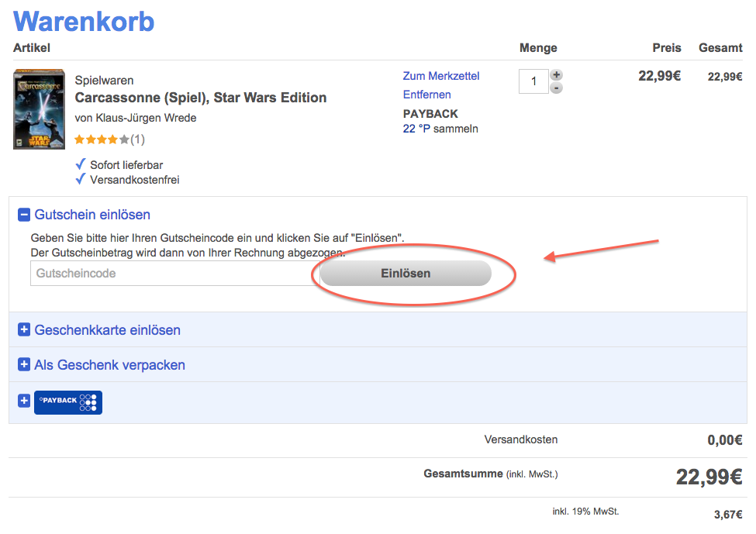This screenshot has height=534, width=756.
Task: Focus the Gutscheincode input field
Action: 171,274
